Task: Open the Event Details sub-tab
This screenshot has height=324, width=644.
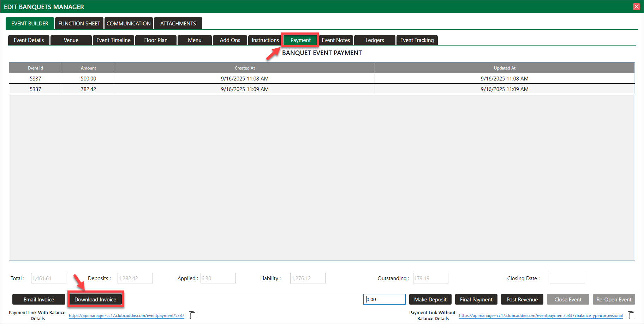Action: point(29,40)
